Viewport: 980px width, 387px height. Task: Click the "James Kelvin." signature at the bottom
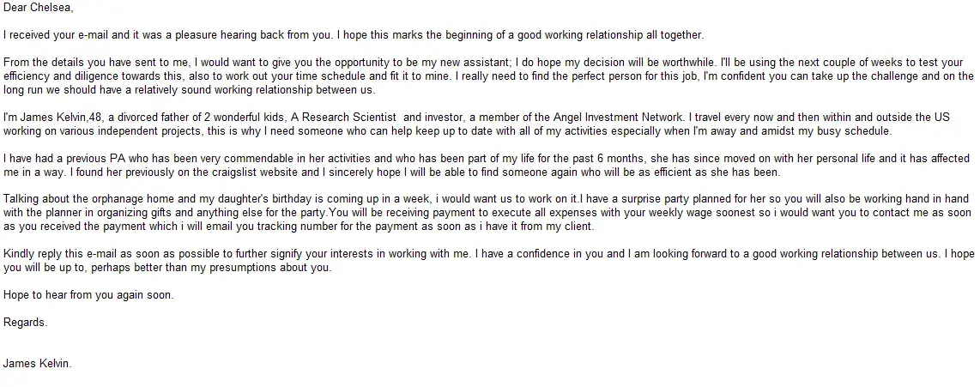38,364
